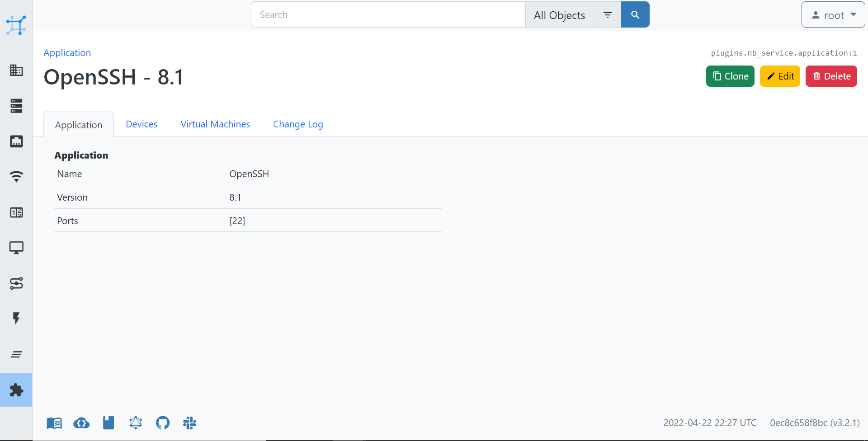Viewport: 868px width, 441px height.
Task: Click the 8.1 version value
Action: pos(235,197)
